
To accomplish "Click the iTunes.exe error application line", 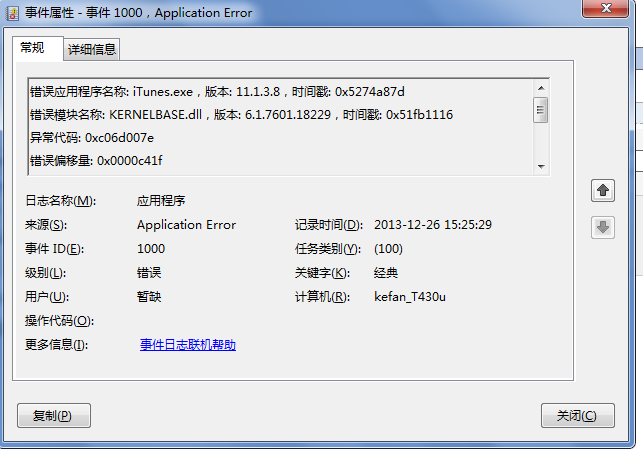I will [217, 91].
